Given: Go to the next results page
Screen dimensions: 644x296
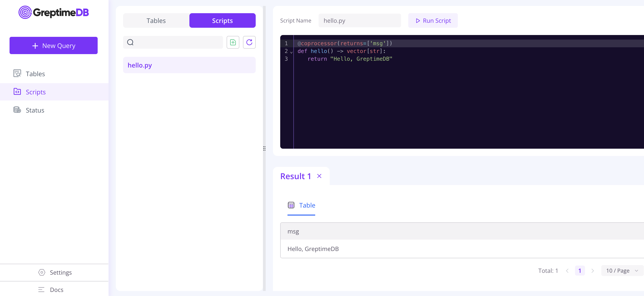Looking at the screenshot, I should tap(593, 271).
